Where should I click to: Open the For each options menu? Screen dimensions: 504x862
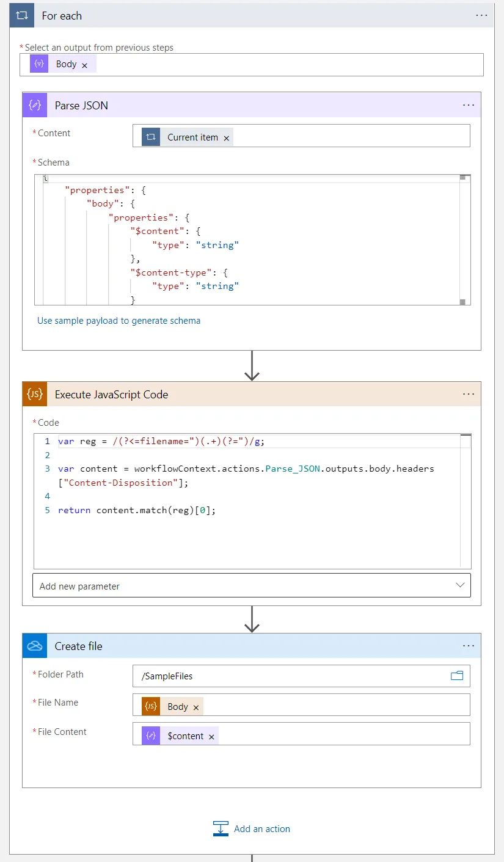click(x=481, y=15)
